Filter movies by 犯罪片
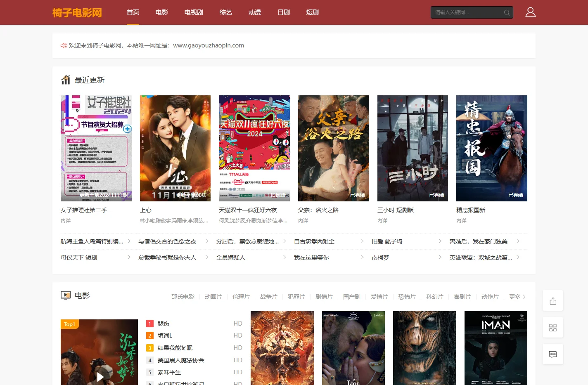Image resolution: width=588 pixels, height=385 pixels. [296, 297]
